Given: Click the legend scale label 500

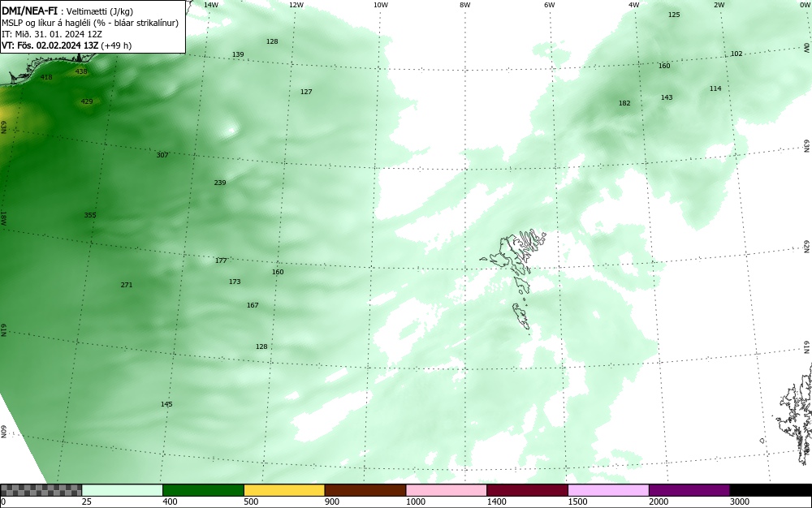Looking at the screenshot, I should click(x=251, y=502).
